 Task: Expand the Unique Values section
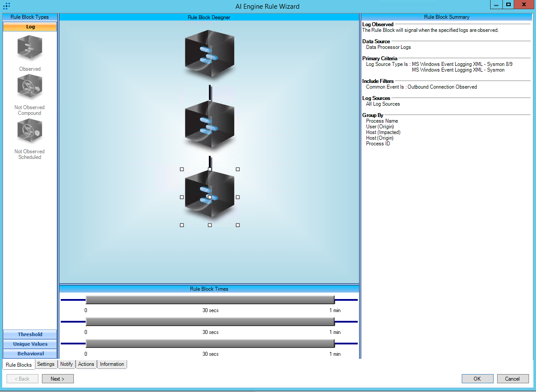(30, 344)
